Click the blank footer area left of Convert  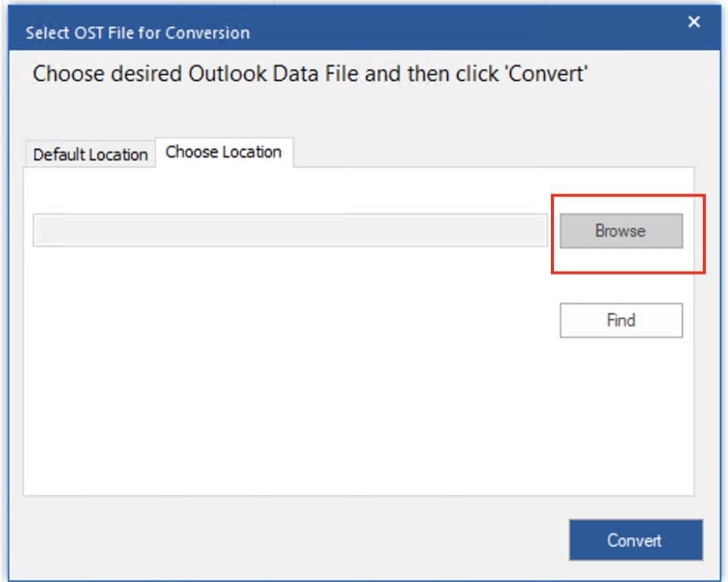(287, 539)
